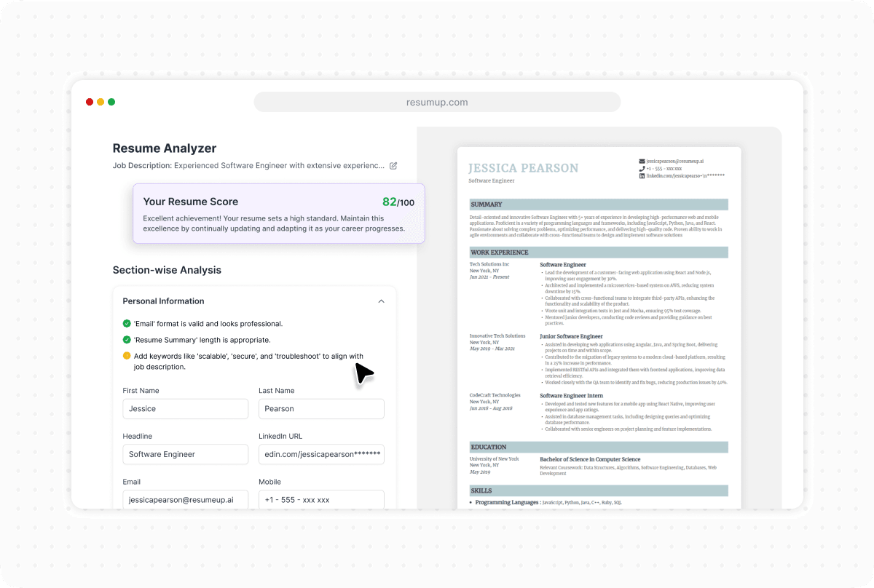Open the jessicapearson@resumeup.ai email link

tap(674, 161)
